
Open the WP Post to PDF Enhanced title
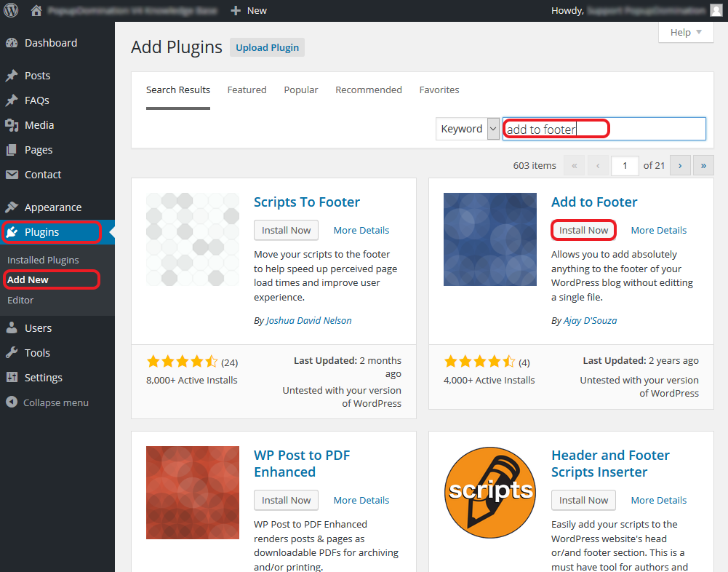click(x=302, y=464)
